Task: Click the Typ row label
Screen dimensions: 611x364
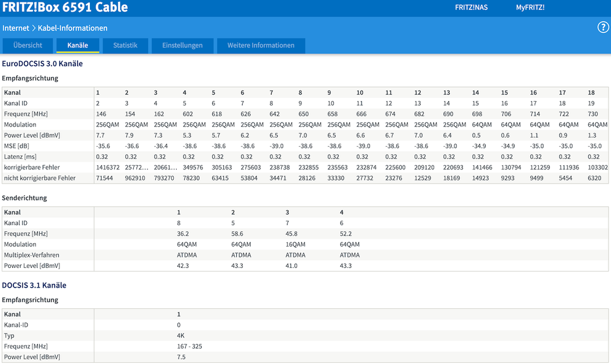Action: click(9, 336)
